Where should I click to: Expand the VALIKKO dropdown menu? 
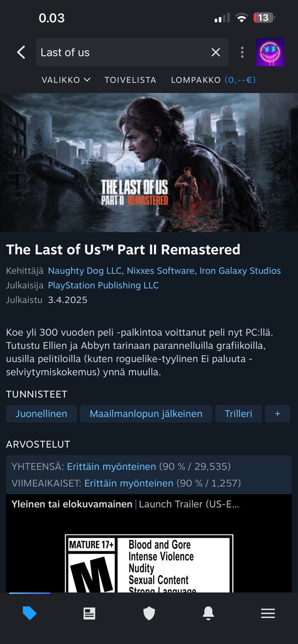66,80
